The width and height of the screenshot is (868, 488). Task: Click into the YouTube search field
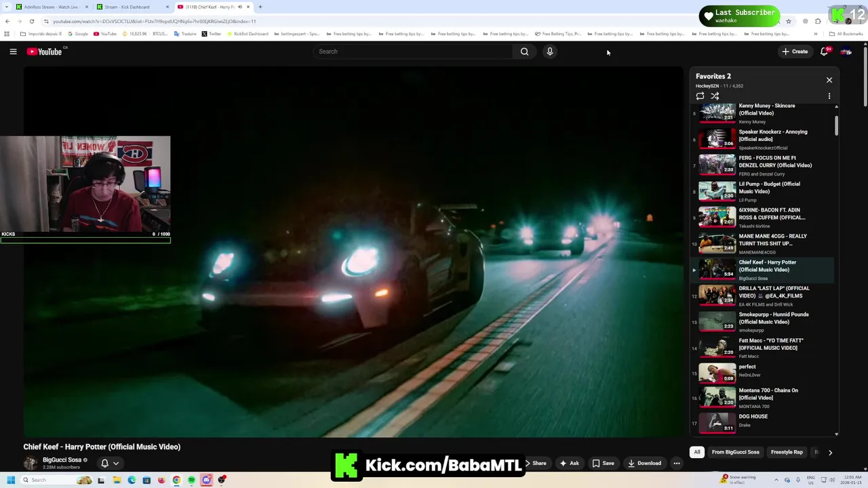coord(412,52)
